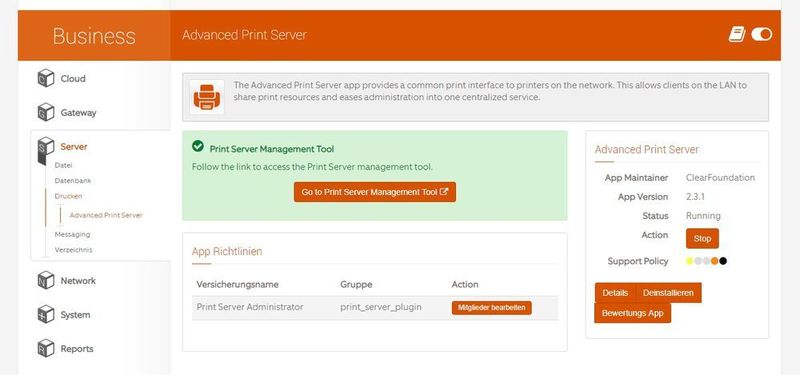Click the System cube icon in sidebar
This screenshot has height=375, width=800.
point(46,314)
